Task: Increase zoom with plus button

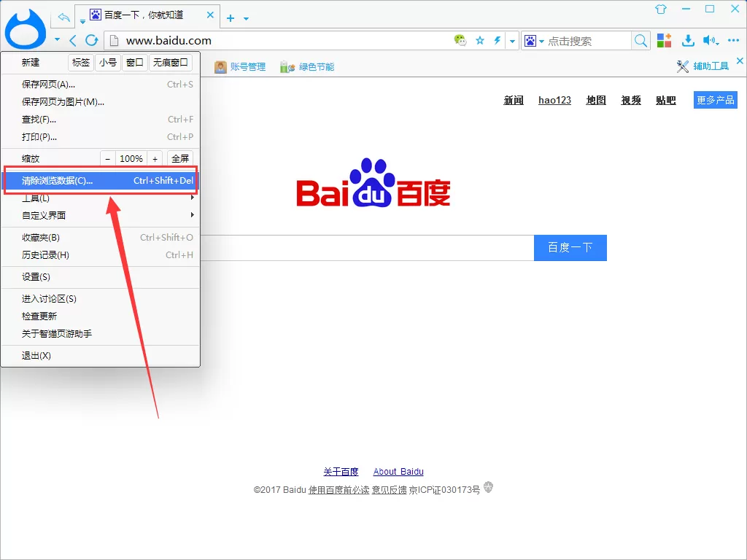Action: tap(155, 158)
